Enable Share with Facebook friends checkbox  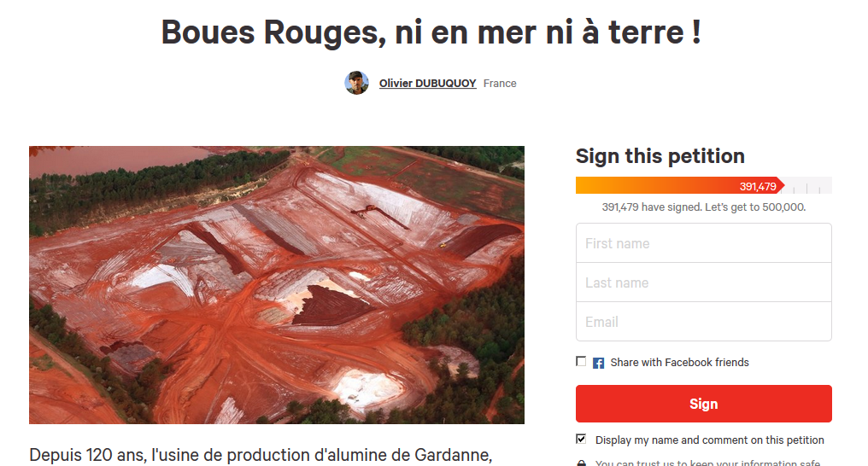pos(581,361)
